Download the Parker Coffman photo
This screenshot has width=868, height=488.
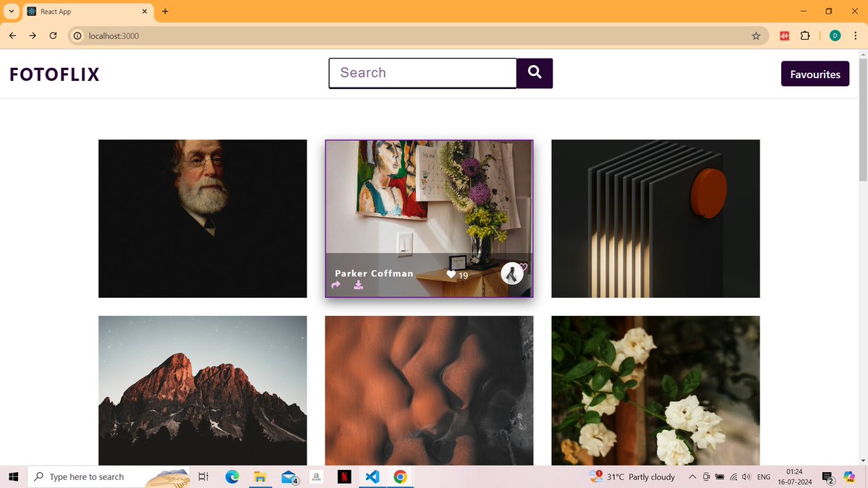(358, 286)
